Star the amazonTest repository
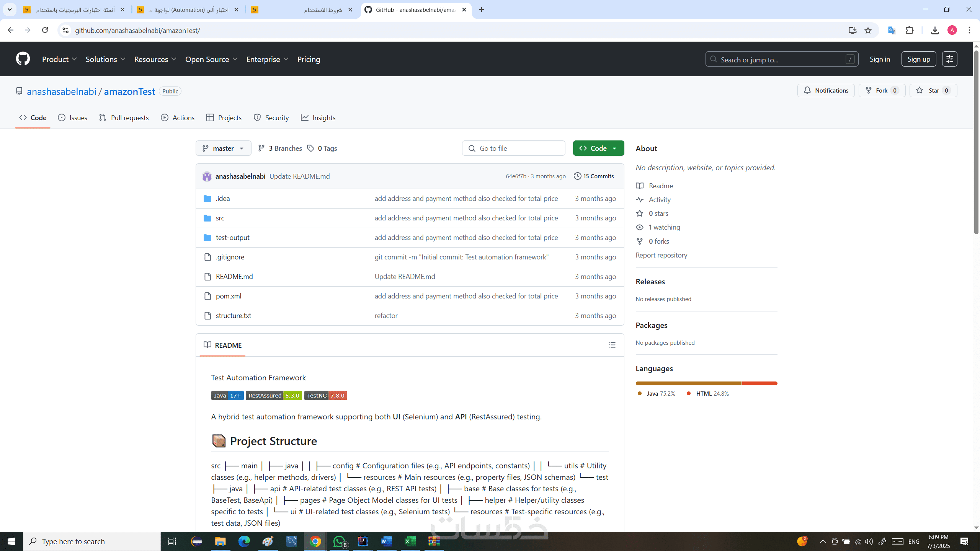 click(x=933, y=91)
